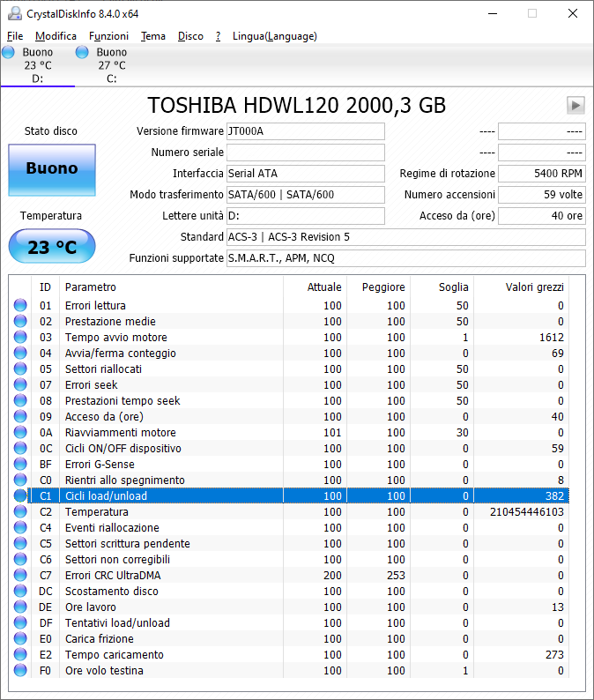Open the Funzioni menu
The image size is (594, 700).
coord(108,36)
